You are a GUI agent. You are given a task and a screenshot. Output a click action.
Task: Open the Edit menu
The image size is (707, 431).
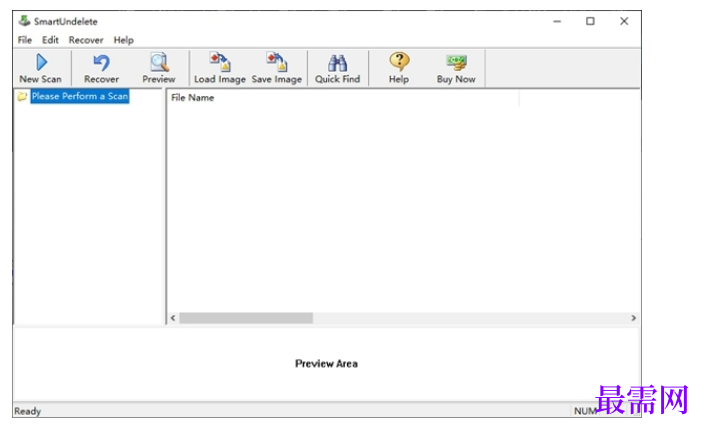(50, 40)
